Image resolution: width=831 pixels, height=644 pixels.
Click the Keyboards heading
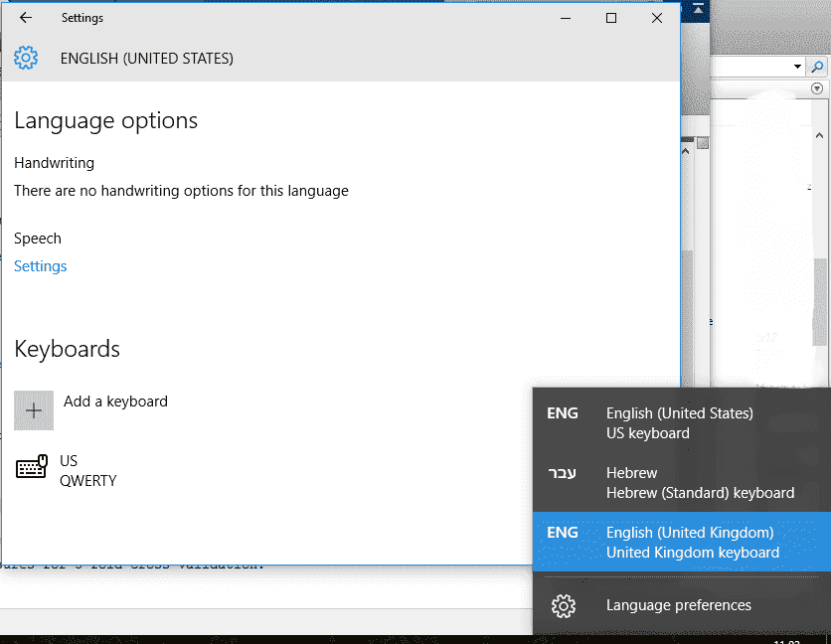pyautogui.click(x=68, y=349)
